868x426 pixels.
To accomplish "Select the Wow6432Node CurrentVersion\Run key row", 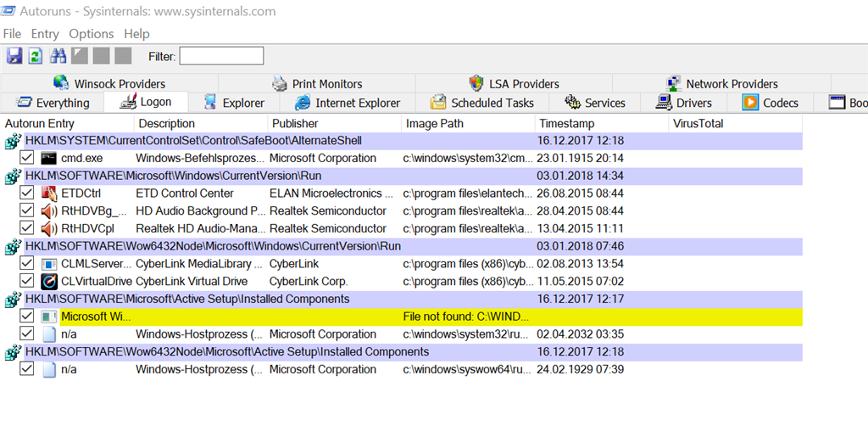I will coord(414,246).
